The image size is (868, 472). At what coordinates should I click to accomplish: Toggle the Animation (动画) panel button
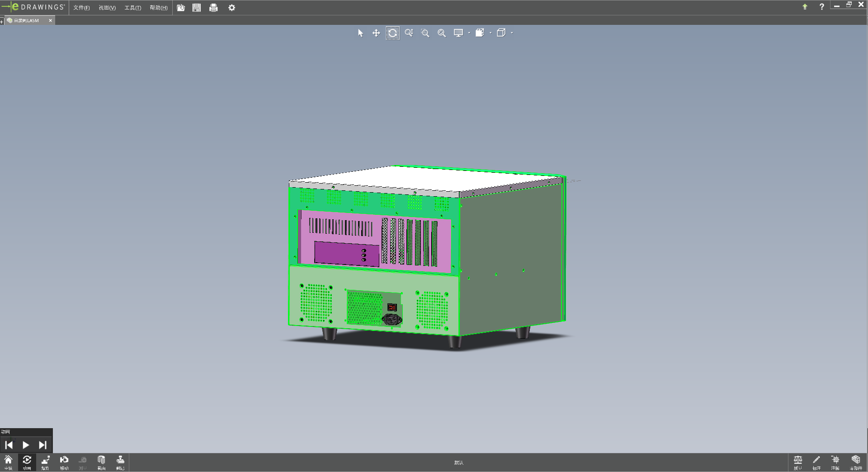tap(27, 462)
